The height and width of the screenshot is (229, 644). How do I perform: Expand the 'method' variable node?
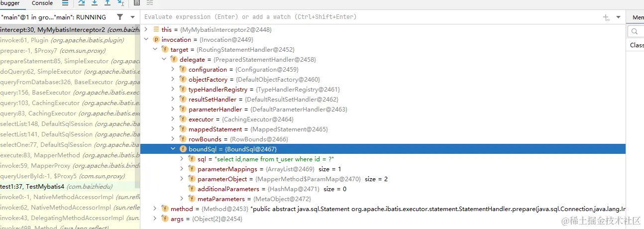pyautogui.click(x=155, y=209)
